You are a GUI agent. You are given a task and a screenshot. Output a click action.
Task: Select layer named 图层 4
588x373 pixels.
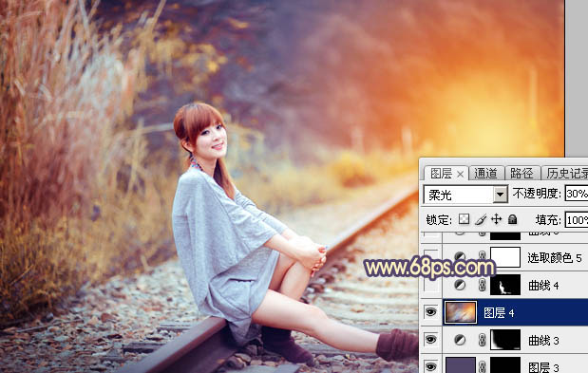[499, 312]
